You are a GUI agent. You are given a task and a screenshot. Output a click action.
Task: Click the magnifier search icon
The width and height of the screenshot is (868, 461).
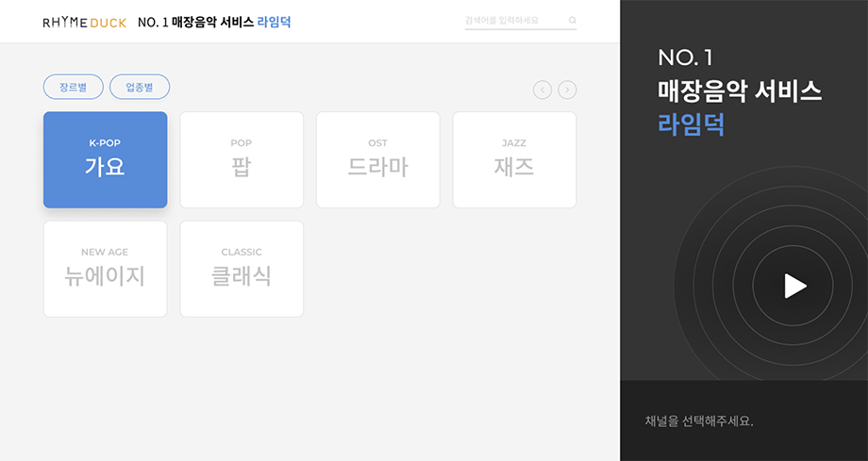pos(572,20)
